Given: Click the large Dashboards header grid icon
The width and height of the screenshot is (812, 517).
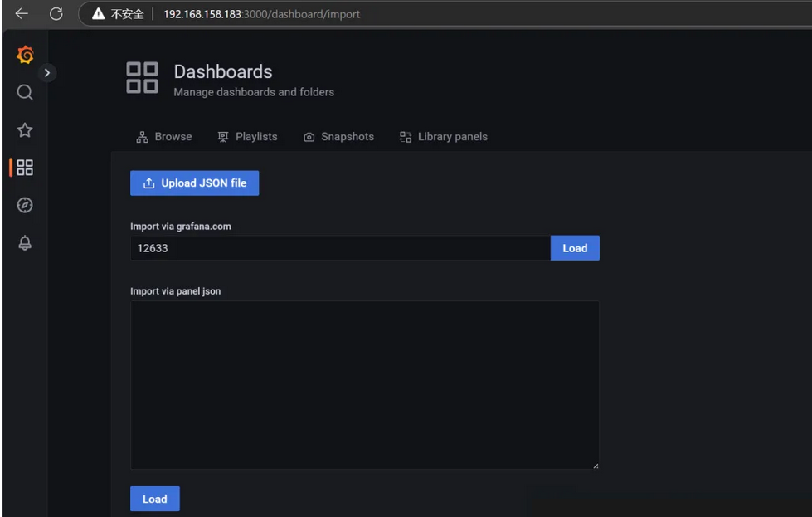Looking at the screenshot, I should click(x=142, y=78).
